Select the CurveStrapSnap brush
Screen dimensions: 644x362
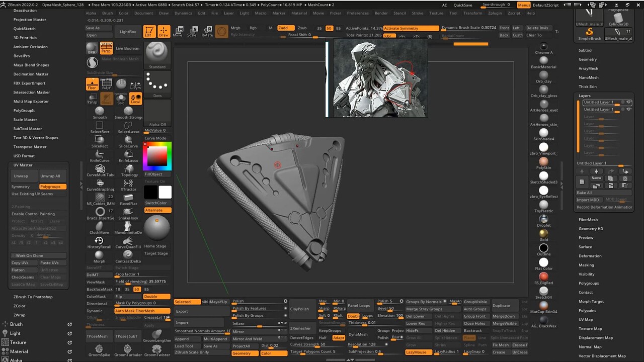pyautogui.click(x=100, y=185)
